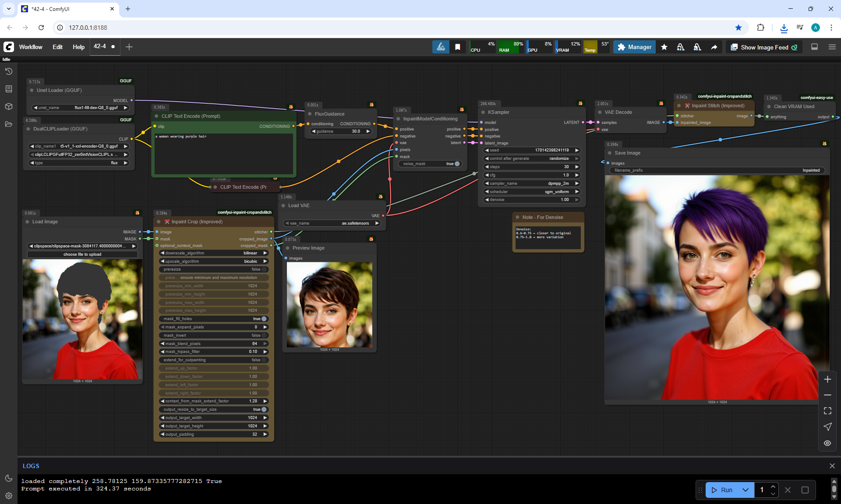The width and height of the screenshot is (841, 504).
Task: Toggle output_resize_to_target_size switch
Action: pos(264,409)
